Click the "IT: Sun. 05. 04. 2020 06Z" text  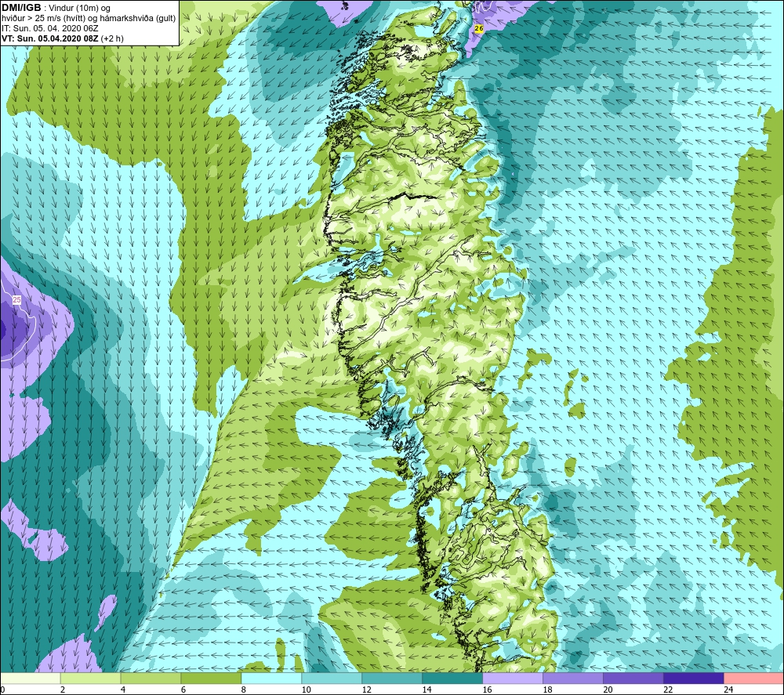[50, 28]
